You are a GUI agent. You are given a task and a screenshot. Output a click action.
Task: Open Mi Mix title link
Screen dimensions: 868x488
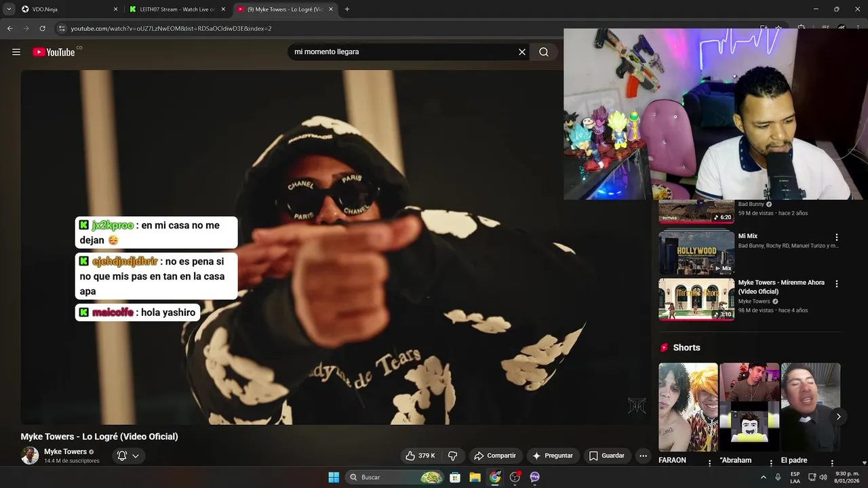point(748,236)
